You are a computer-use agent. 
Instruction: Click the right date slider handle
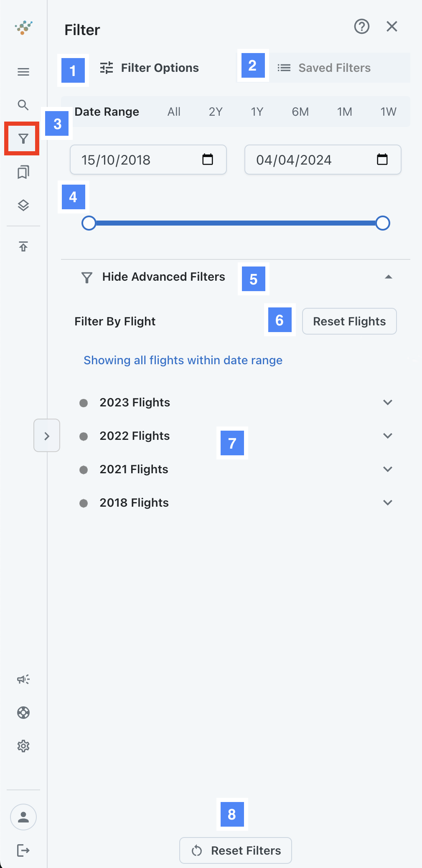(383, 223)
